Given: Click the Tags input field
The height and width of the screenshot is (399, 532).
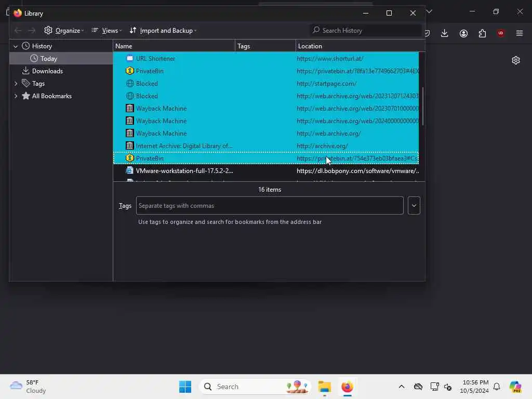Looking at the screenshot, I should point(270,206).
